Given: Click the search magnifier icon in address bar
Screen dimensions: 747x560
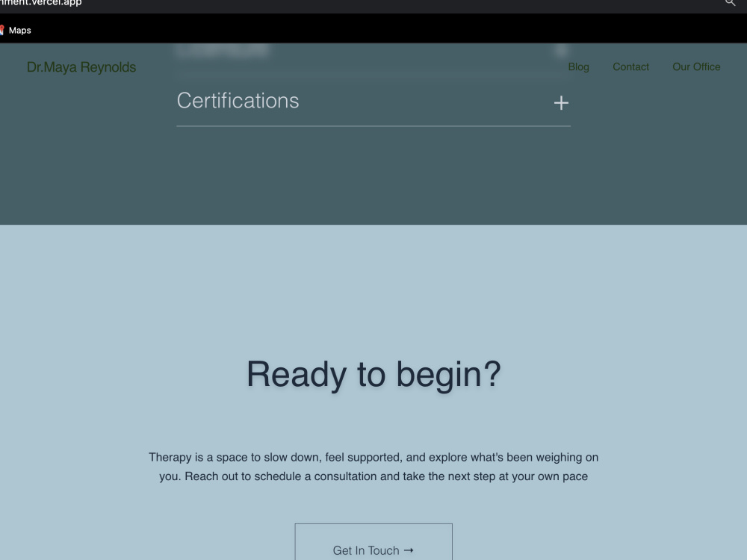Looking at the screenshot, I should pyautogui.click(x=730, y=3).
